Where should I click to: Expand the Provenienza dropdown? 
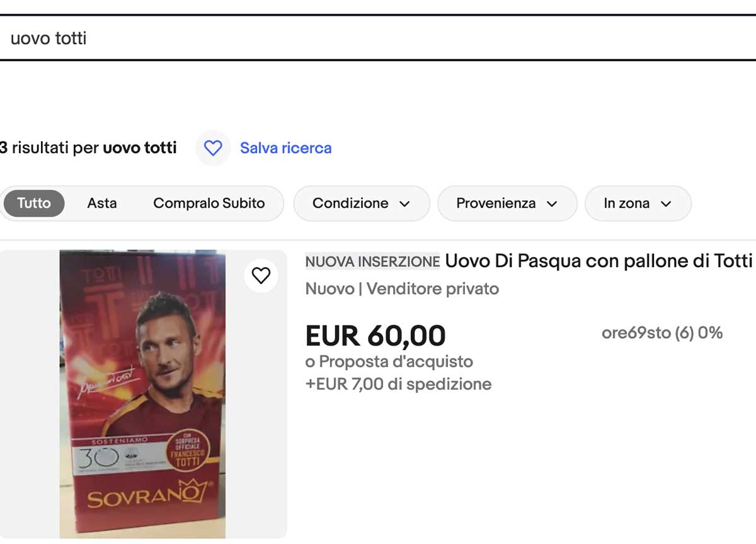tap(507, 203)
